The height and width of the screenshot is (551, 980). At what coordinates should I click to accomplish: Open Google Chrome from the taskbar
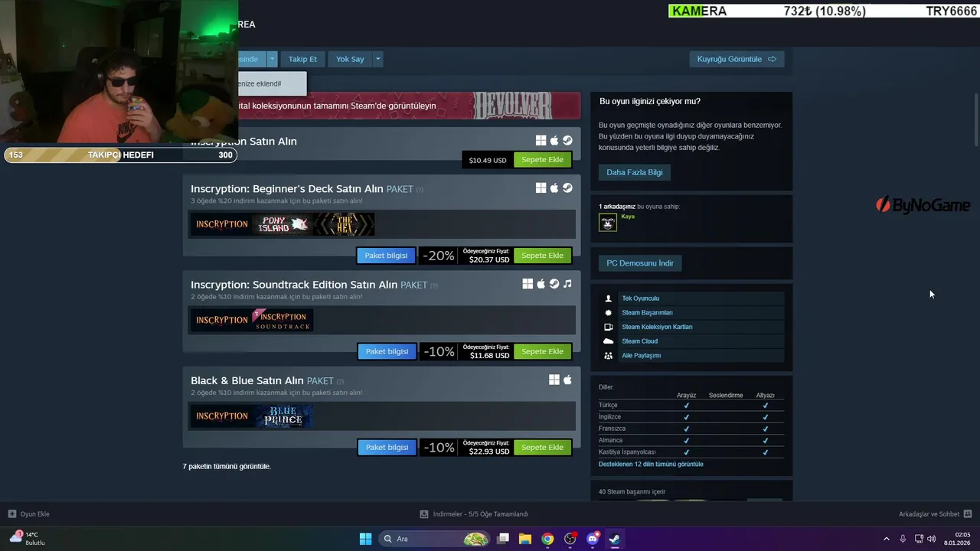(x=547, y=539)
